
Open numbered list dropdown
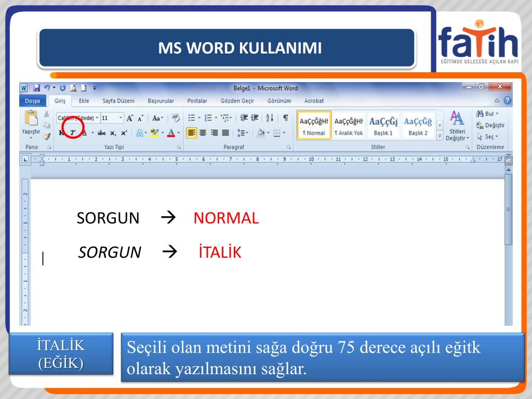coord(216,118)
